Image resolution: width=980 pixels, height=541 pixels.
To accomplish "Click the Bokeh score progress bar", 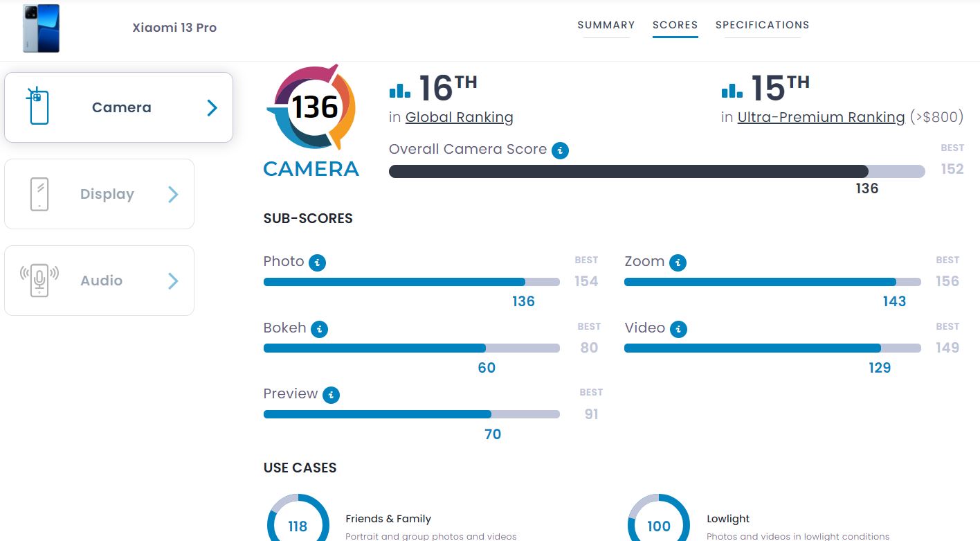I will (x=412, y=348).
